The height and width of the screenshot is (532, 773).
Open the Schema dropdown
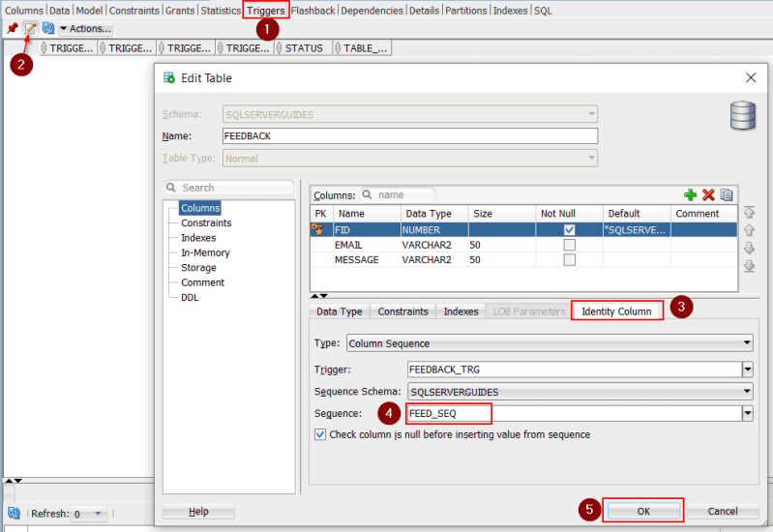tap(591, 114)
